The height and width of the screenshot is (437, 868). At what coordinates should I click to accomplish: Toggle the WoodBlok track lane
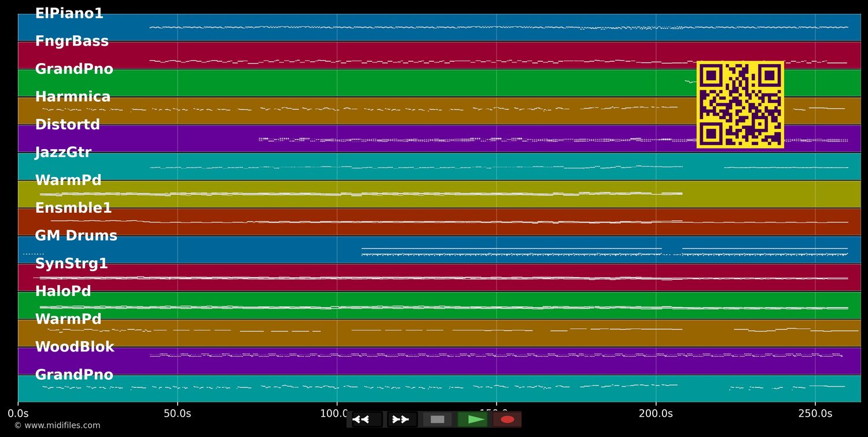click(75, 346)
